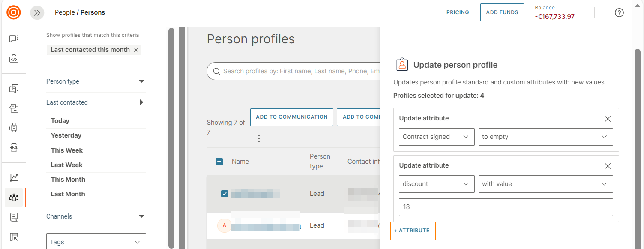Screen dimensions: 644x249
Task: Open the help question mark icon
Action: pyautogui.click(x=619, y=12)
